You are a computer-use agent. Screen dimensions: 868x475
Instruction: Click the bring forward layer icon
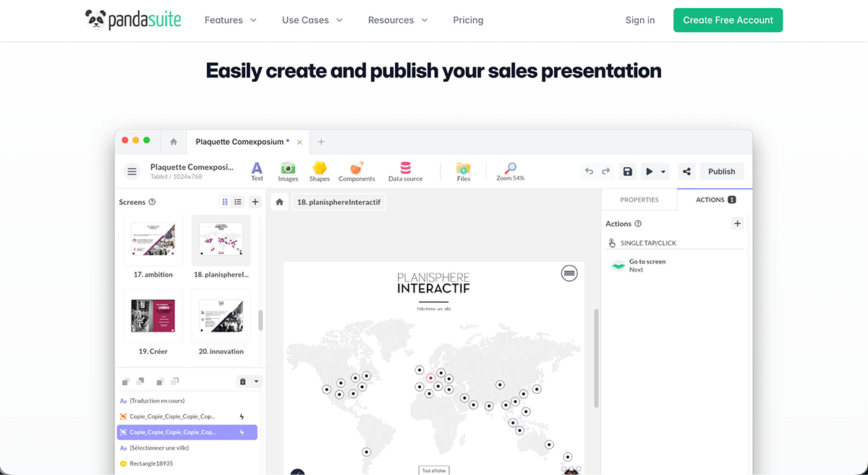pos(140,381)
